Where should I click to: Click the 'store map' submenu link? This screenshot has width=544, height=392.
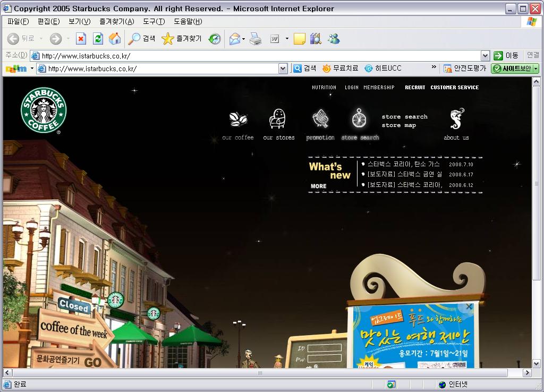[398, 125]
